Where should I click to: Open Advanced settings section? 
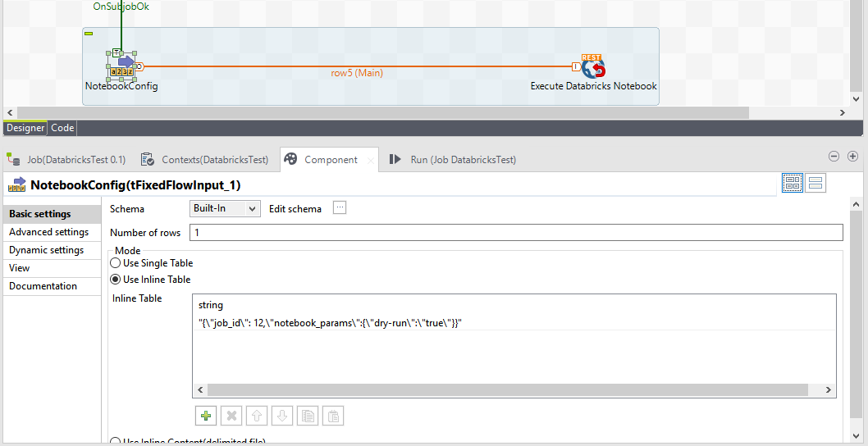[52, 232]
